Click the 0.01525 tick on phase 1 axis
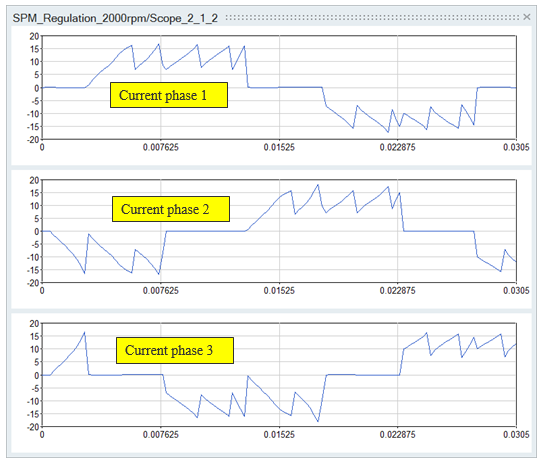This screenshot has width=542, height=461. click(279, 148)
